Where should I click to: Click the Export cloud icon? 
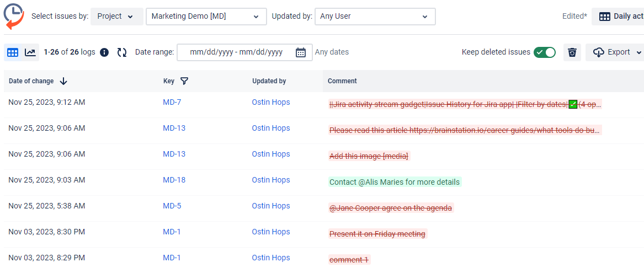(x=599, y=52)
